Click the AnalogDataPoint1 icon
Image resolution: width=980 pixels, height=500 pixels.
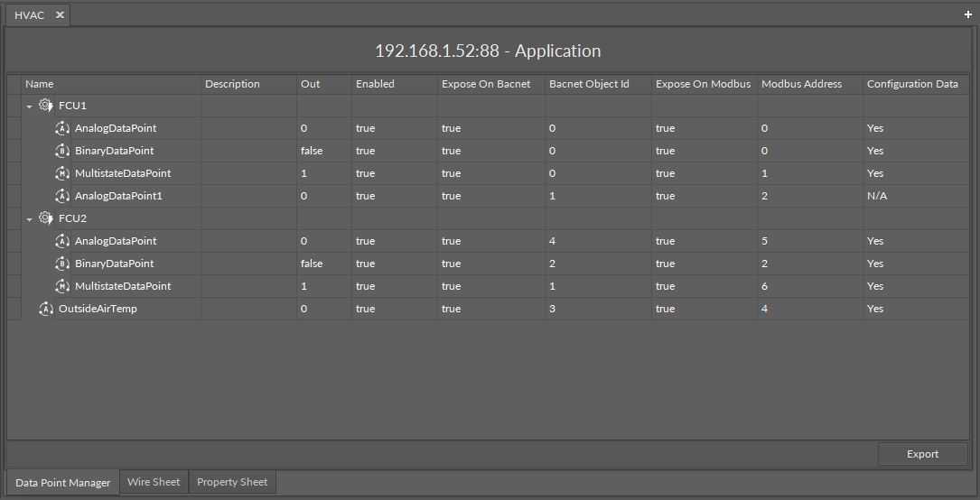62,196
